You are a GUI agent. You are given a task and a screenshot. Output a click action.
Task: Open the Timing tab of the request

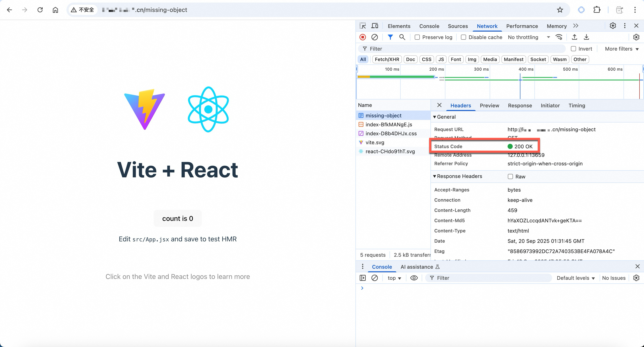[x=576, y=105]
